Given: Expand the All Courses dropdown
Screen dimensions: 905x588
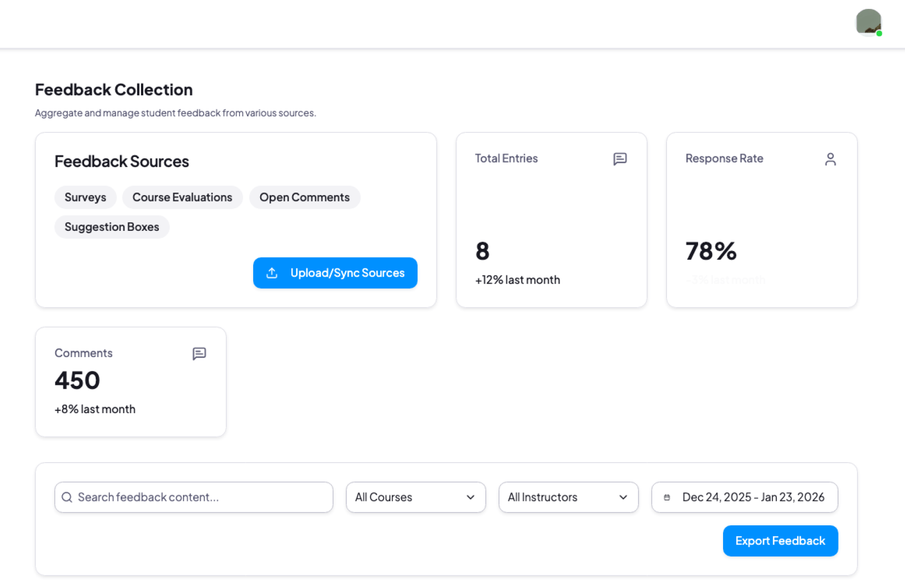Looking at the screenshot, I should (x=415, y=497).
